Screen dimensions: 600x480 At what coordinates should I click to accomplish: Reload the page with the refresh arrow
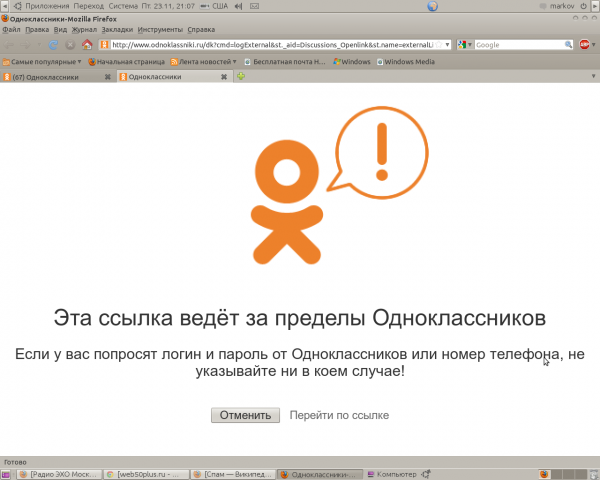[x=53, y=45]
